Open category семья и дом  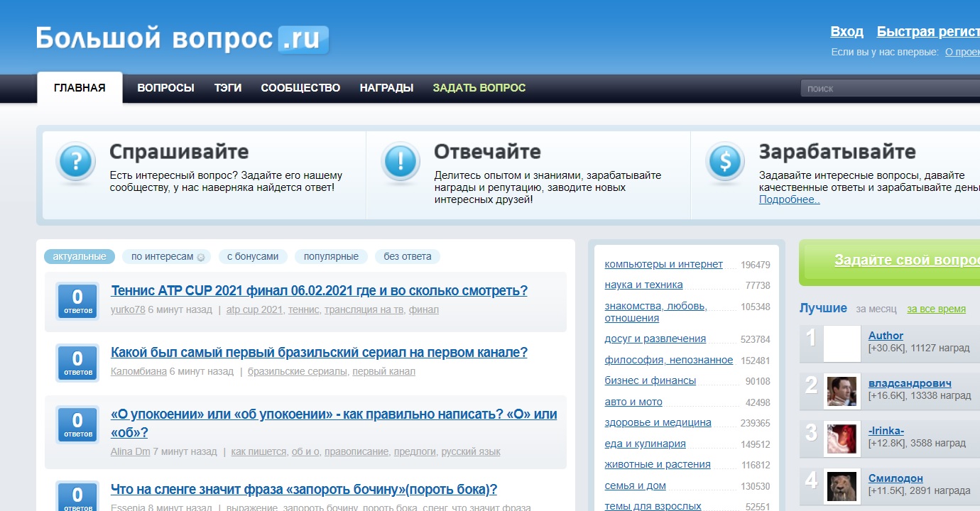point(635,485)
